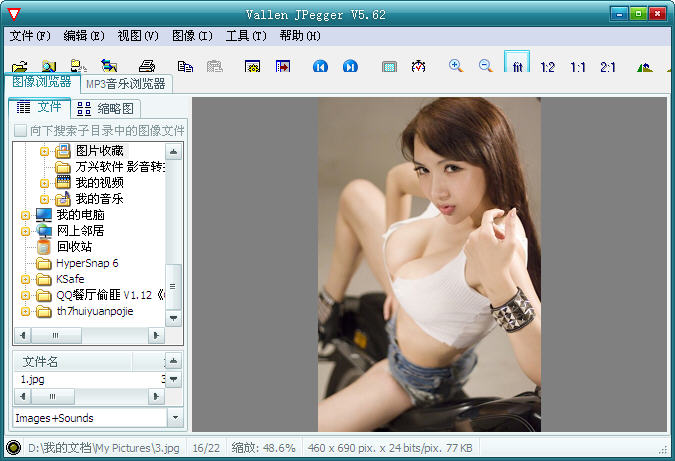Click the stopwatch timer icon
The width and height of the screenshot is (675, 461).
click(x=418, y=66)
